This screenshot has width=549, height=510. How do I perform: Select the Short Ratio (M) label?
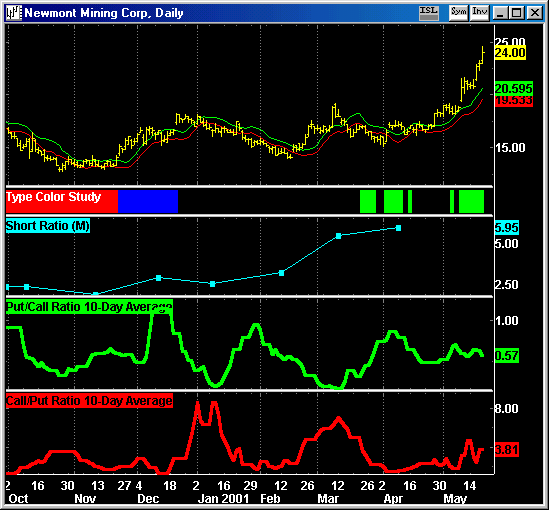(x=48, y=226)
